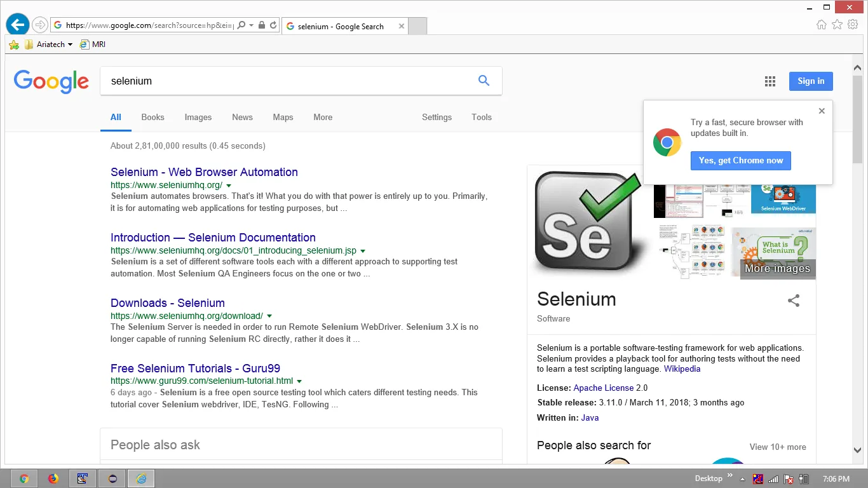Image resolution: width=868 pixels, height=488 pixels.
Task: Click the vertical scrollbar thumb
Action: (858, 118)
